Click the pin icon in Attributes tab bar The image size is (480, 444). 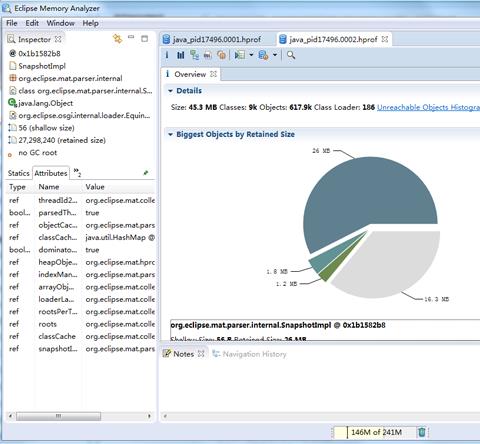pos(146,173)
